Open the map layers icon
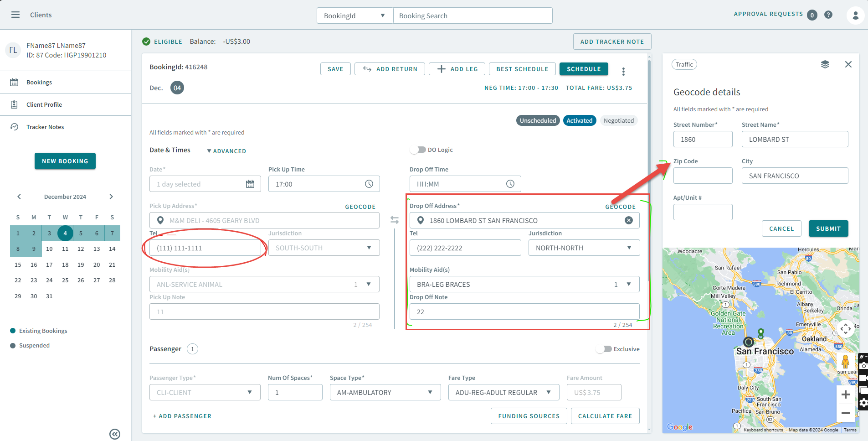The image size is (868, 441). [x=825, y=64]
